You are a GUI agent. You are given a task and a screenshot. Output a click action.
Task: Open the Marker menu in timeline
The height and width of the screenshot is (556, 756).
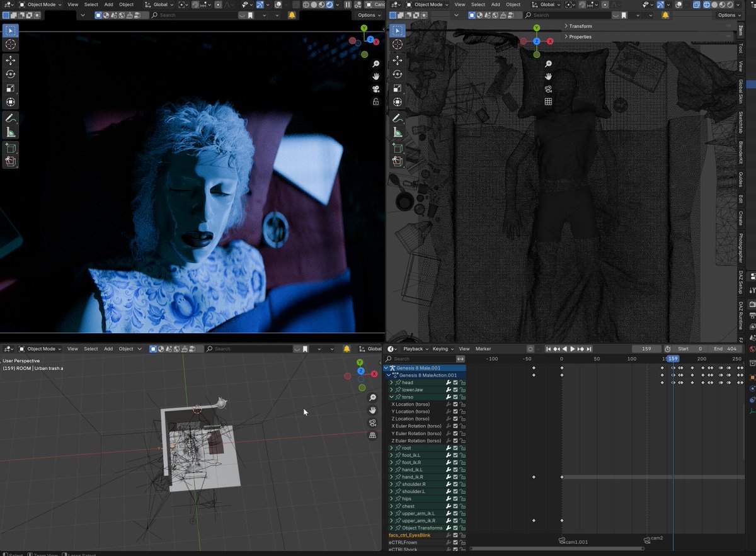click(x=483, y=349)
